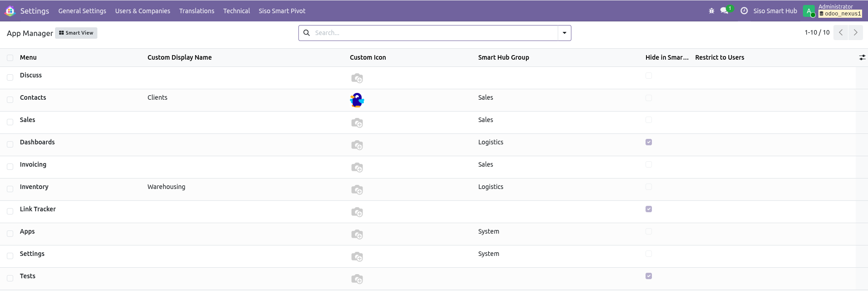Click System group in Settings row
This screenshot has width=868, height=291.
point(489,254)
